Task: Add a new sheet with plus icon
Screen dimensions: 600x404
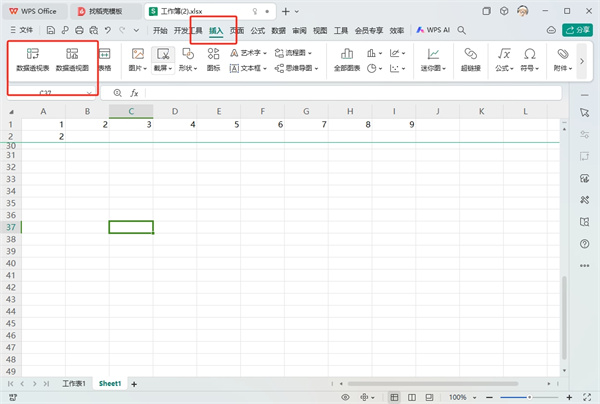Action: tap(134, 384)
